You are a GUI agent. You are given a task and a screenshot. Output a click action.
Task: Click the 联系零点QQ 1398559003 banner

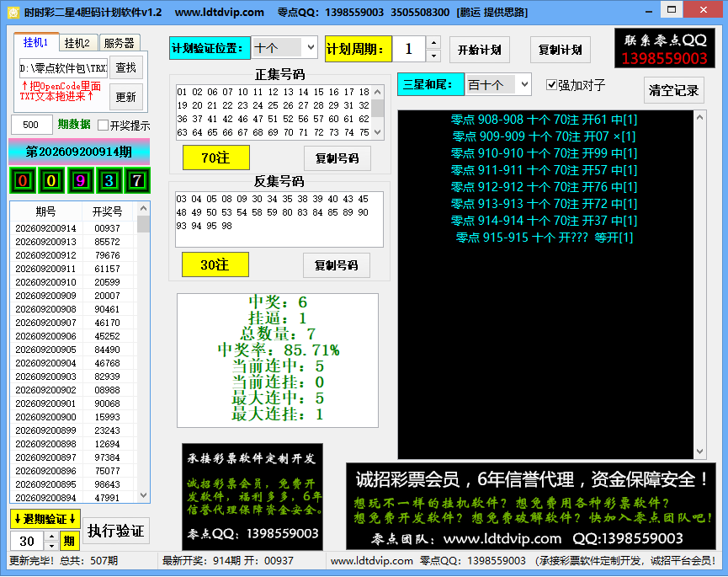click(x=665, y=49)
